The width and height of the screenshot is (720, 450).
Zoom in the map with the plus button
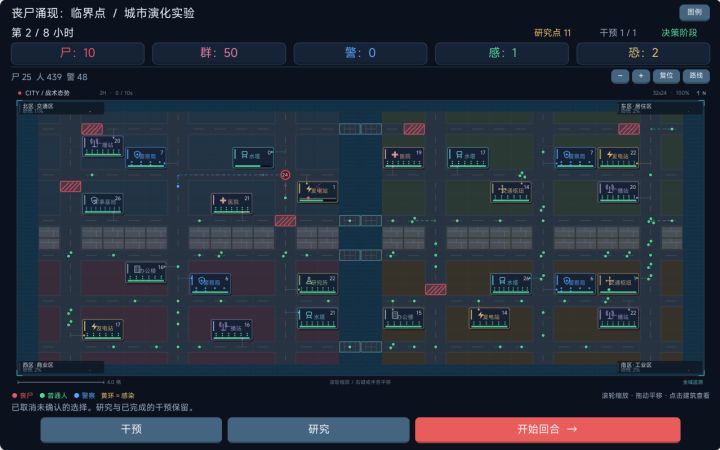(x=641, y=76)
